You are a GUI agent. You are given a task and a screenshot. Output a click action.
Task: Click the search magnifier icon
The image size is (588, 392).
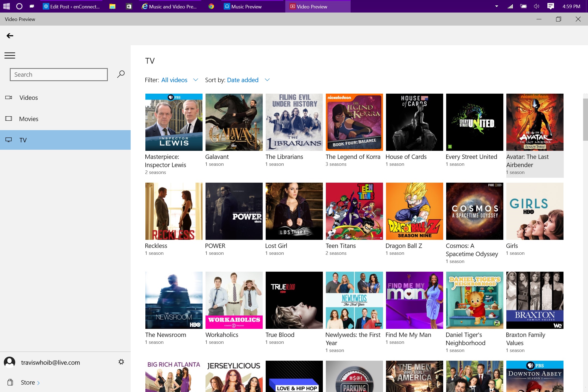click(x=121, y=74)
